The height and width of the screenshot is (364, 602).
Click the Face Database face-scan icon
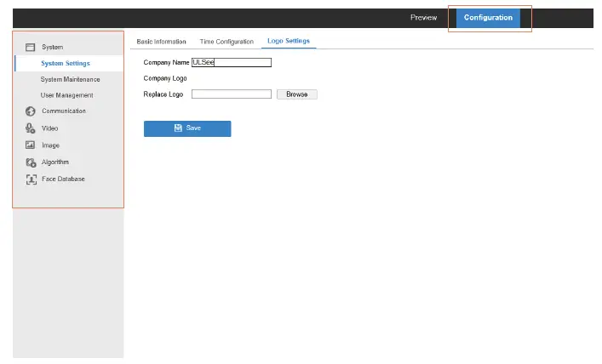(32, 179)
